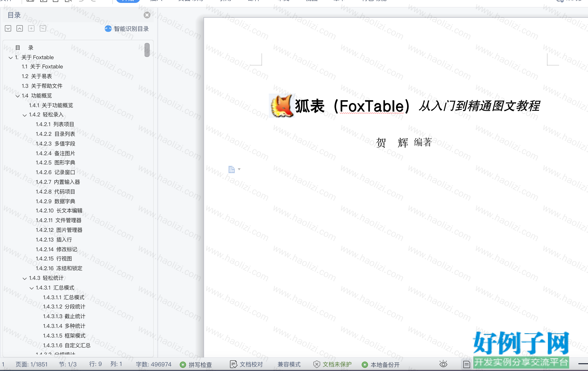Jump to 1.4.3.1.3 截止统计
Viewport: 588px width, 371px height.
point(64,317)
